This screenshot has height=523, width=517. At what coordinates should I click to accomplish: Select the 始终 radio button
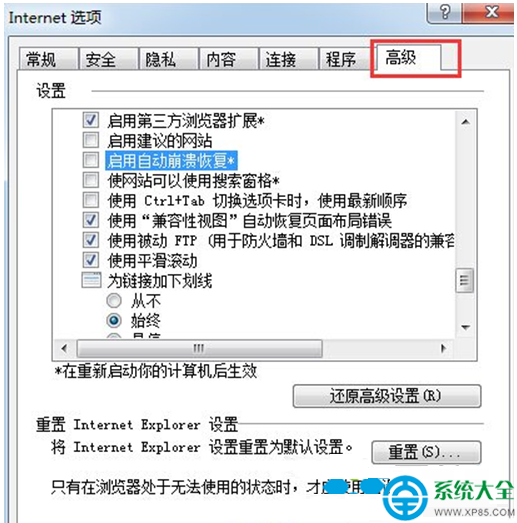114,321
